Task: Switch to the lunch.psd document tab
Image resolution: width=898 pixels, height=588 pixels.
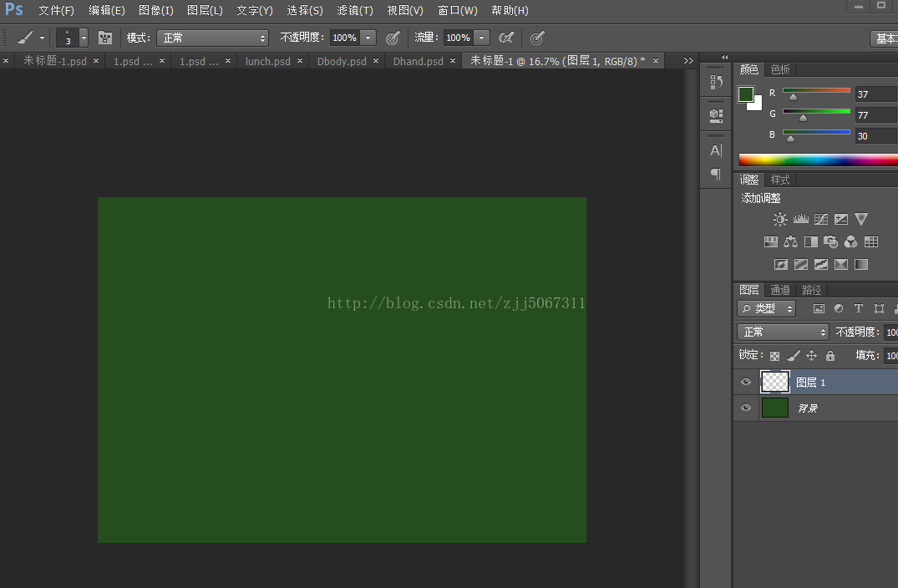Action: (267, 61)
